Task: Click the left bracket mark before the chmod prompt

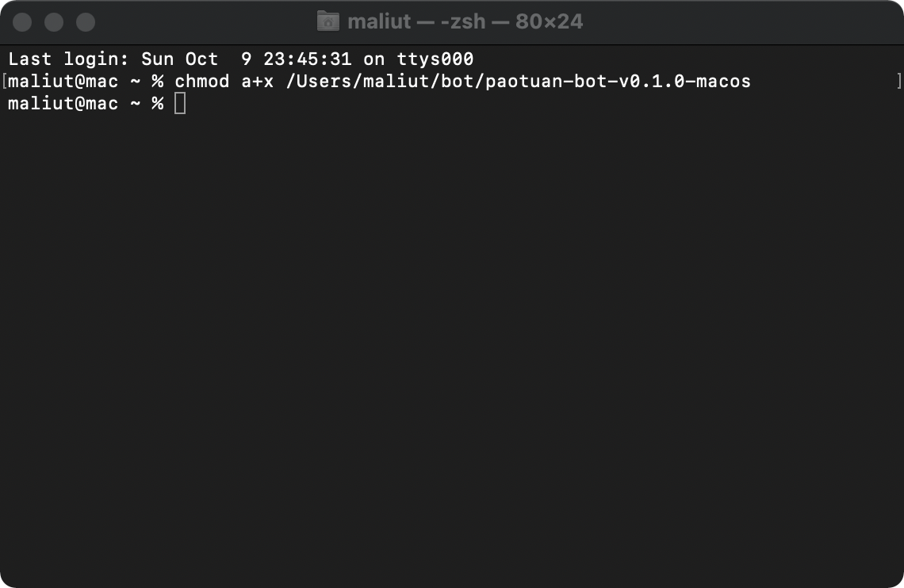Action: [x=5, y=81]
